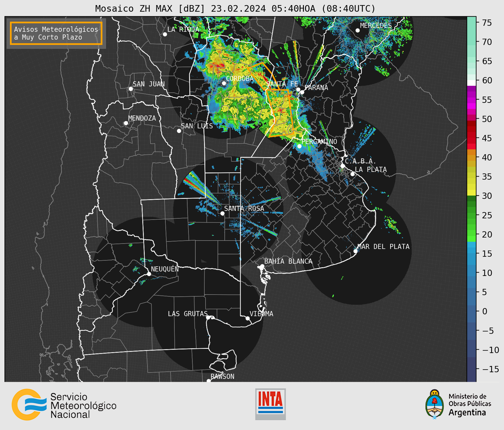This screenshot has height=430, width=504.
Task: Click the San Juan city marker dot
Action: point(131,89)
